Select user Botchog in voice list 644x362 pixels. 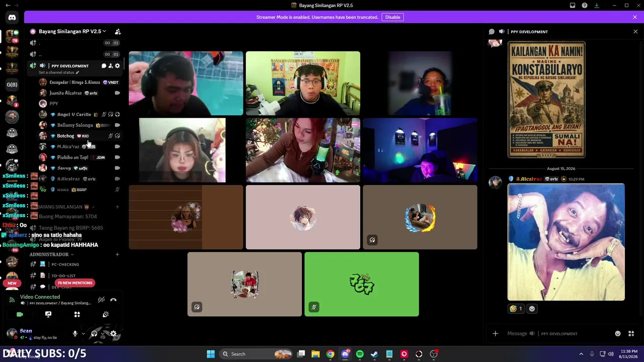[65, 136]
